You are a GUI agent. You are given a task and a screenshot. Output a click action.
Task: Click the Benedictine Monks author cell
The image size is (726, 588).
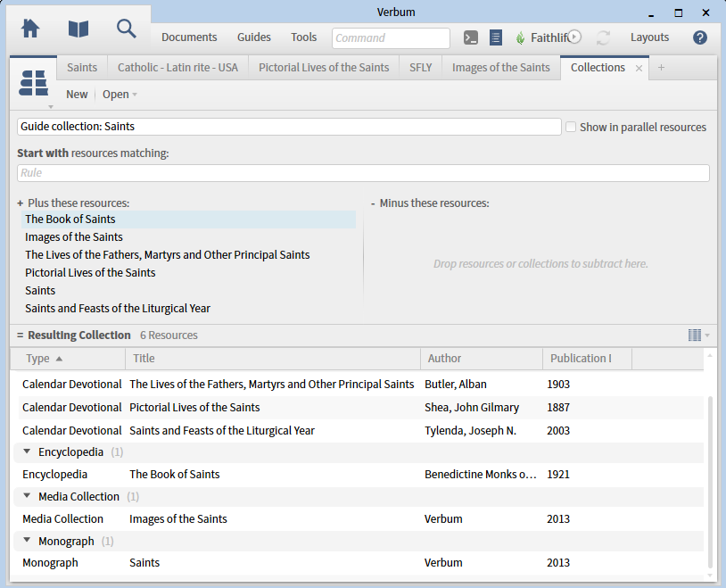[x=481, y=474]
